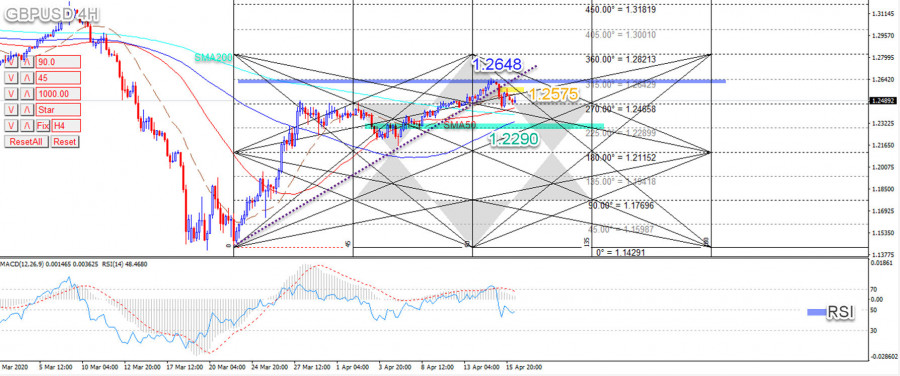
Task: Click the Λ button in the Fix H4 row
Action: point(27,125)
